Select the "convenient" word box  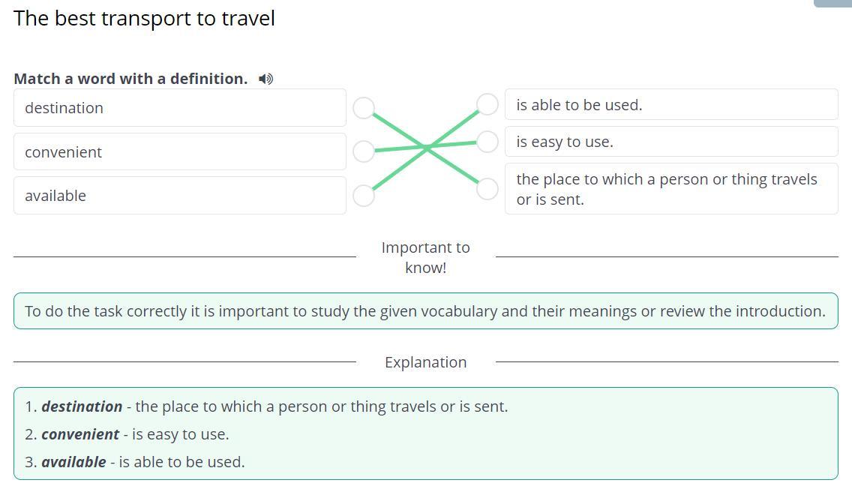click(x=180, y=151)
